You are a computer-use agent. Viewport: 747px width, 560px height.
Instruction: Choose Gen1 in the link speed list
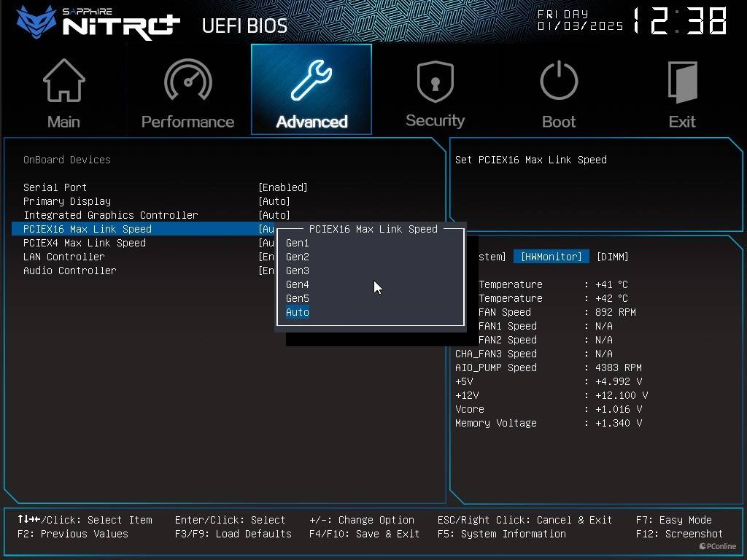coord(298,243)
